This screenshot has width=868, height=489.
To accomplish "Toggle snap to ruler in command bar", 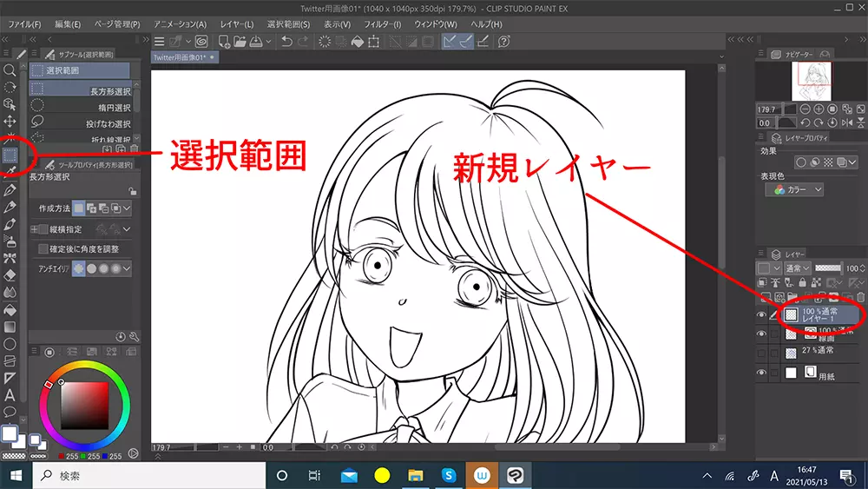I will point(450,42).
